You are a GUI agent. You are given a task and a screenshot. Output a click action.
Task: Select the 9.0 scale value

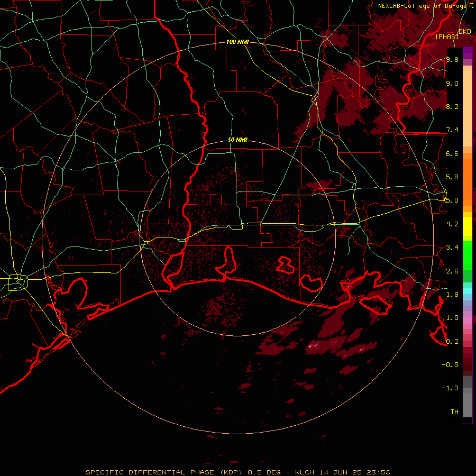click(x=452, y=83)
